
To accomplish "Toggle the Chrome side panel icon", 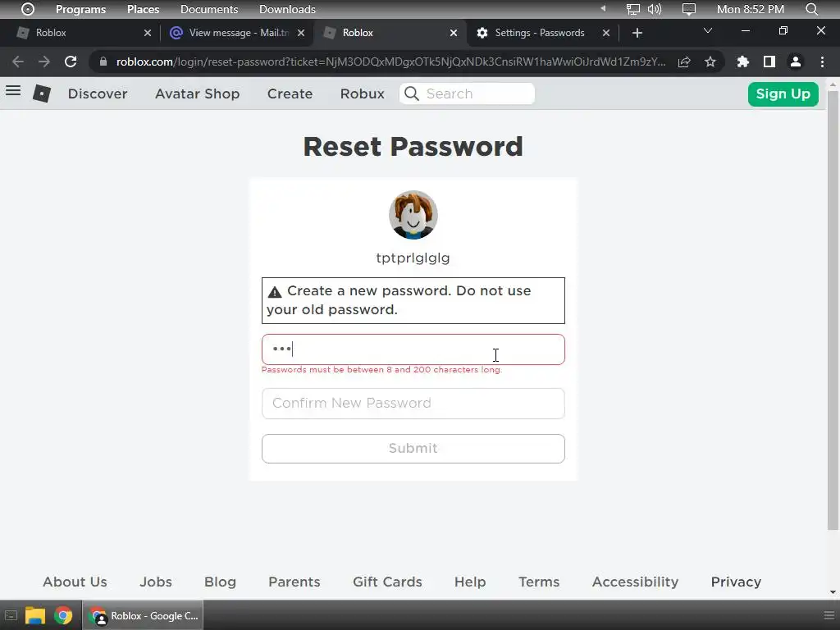I will click(x=769, y=62).
